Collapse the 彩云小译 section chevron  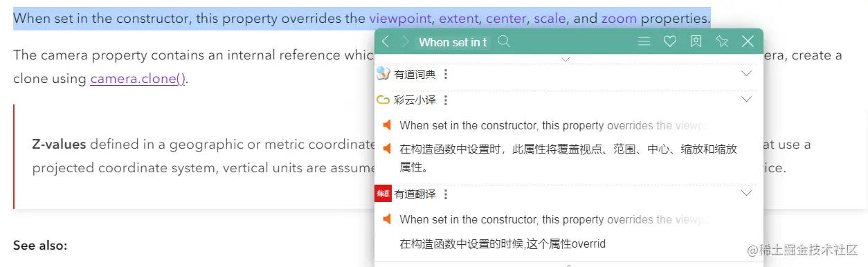click(x=746, y=100)
